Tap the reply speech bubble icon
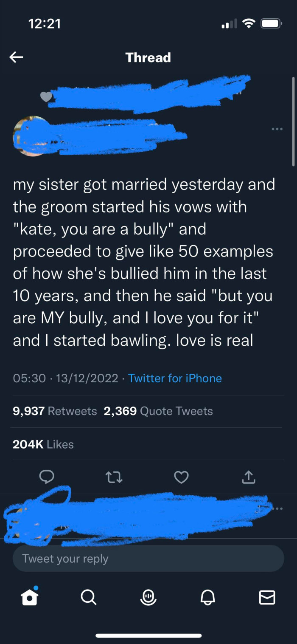The width and height of the screenshot is (297, 644). (x=47, y=477)
